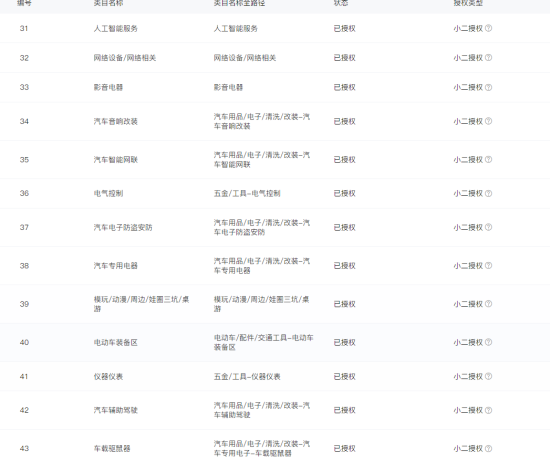
Task: Click help icon in row 39 模玩 category
Action: click(x=488, y=304)
